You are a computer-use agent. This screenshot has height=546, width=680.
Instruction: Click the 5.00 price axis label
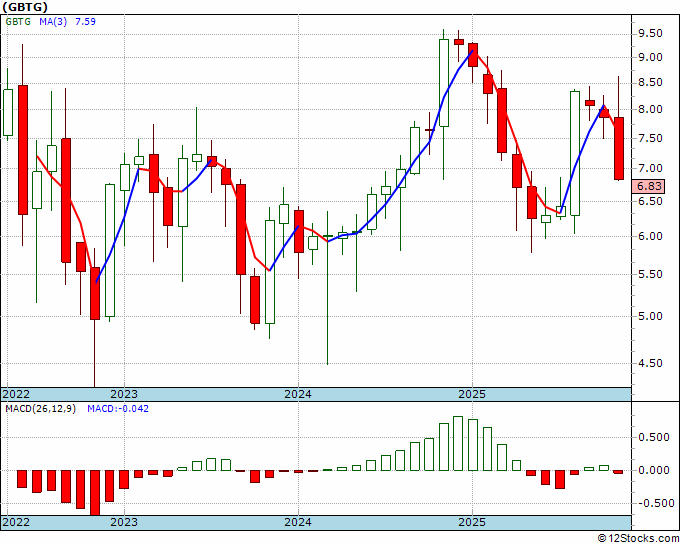coord(650,316)
